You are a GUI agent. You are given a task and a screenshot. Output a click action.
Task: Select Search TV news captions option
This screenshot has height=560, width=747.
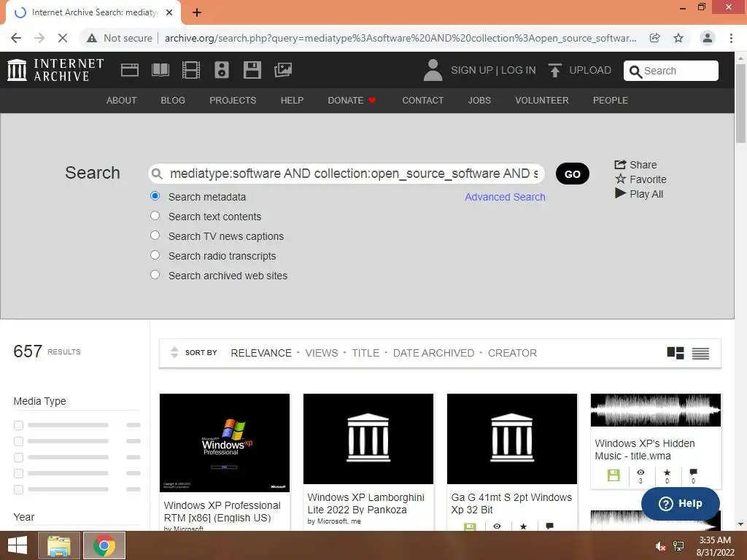155,236
